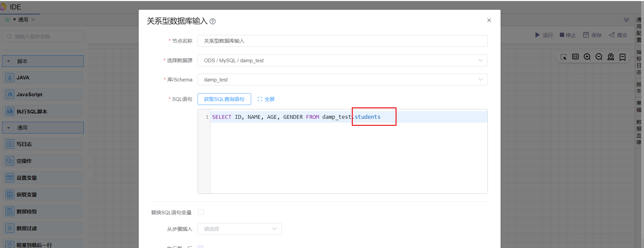Focus the 节点名称 input field
644x248 pixels.
coord(342,41)
